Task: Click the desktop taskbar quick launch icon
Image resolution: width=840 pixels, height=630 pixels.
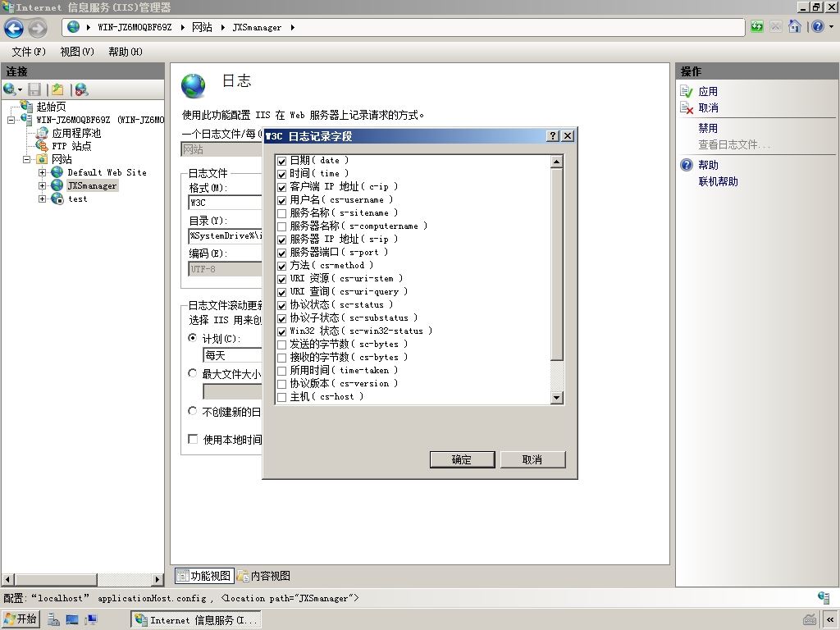Action: coord(72,619)
